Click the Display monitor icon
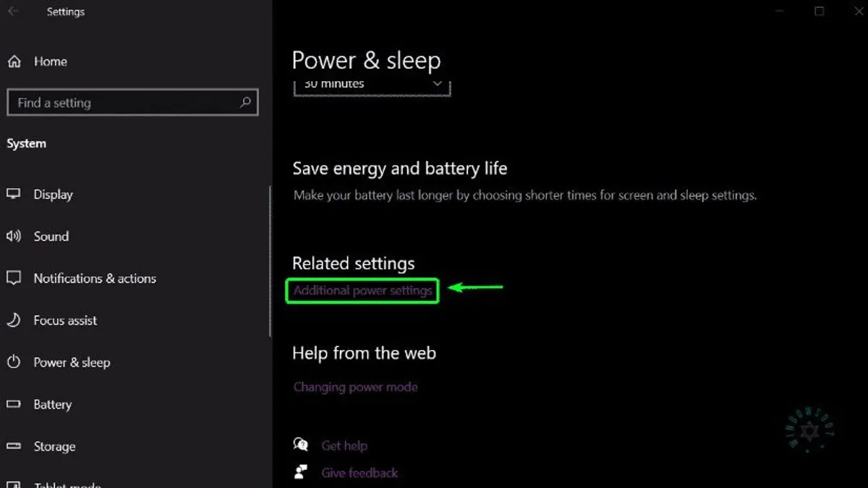Viewport: 868px width, 488px height. (14, 194)
